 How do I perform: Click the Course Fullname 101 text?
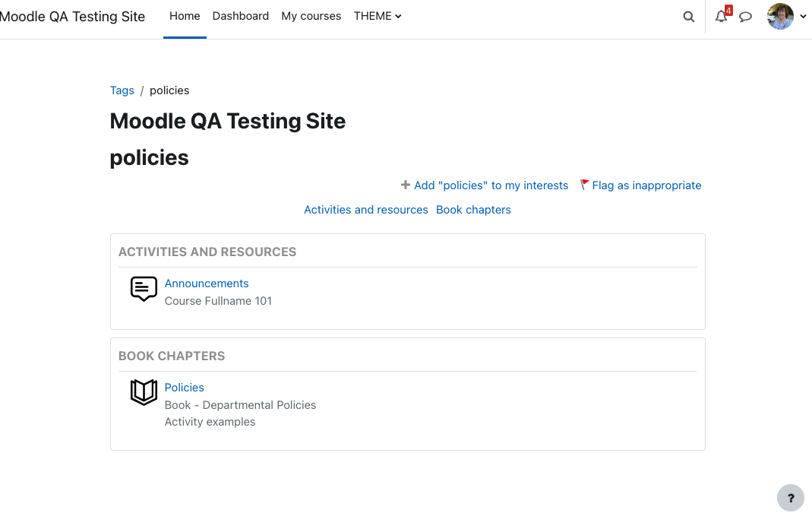pos(218,301)
